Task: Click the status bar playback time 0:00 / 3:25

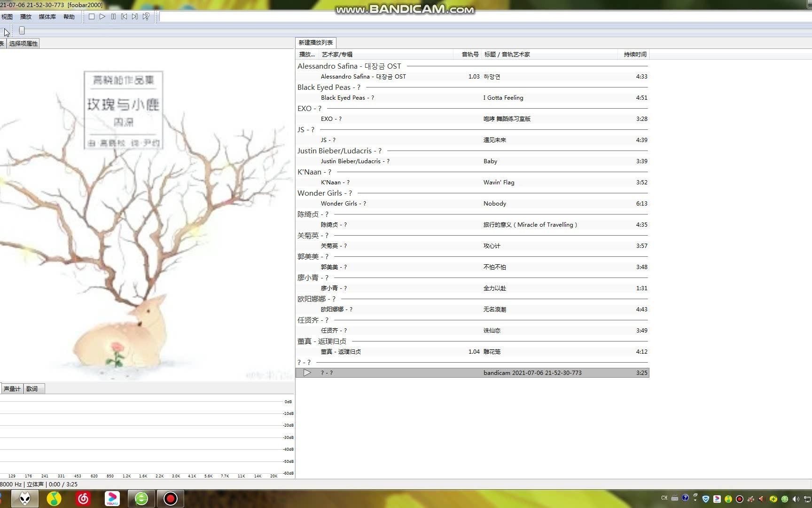Action: pyautogui.click(x=63, y=484)
